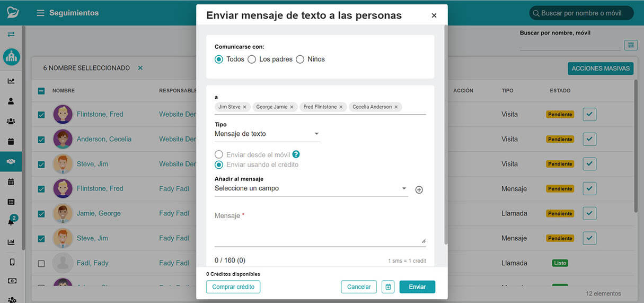Click the page right-side vertical scrollbar

(x=636, y=146)
